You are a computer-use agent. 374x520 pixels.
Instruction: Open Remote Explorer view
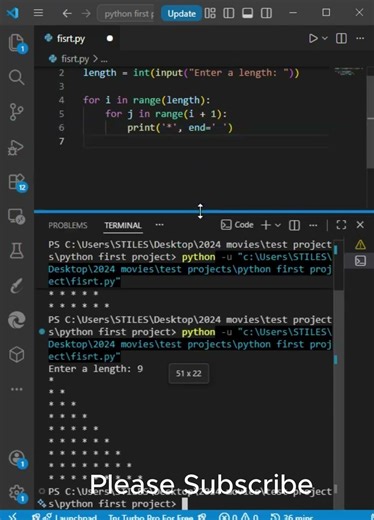[x=17, y=216]
